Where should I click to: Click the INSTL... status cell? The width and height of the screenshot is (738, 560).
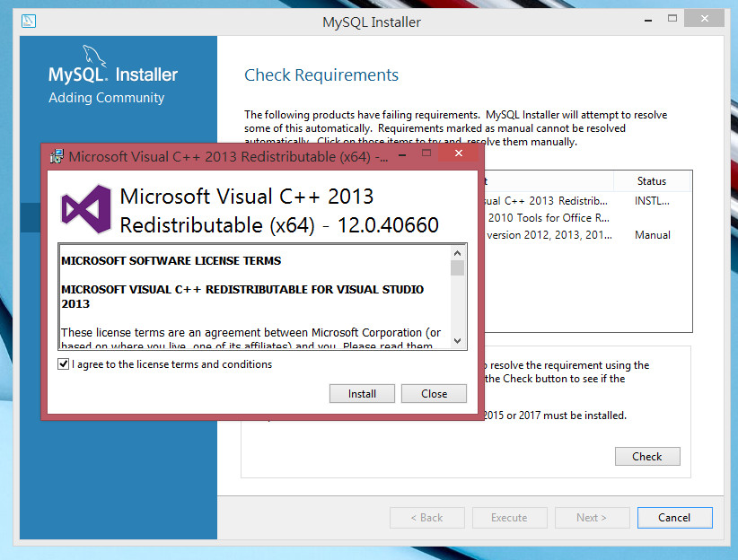tap(652, 201)
